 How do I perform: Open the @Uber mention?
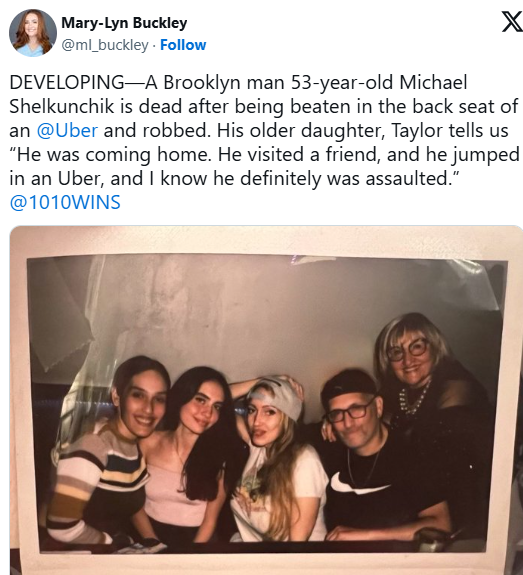click(67, 131)
